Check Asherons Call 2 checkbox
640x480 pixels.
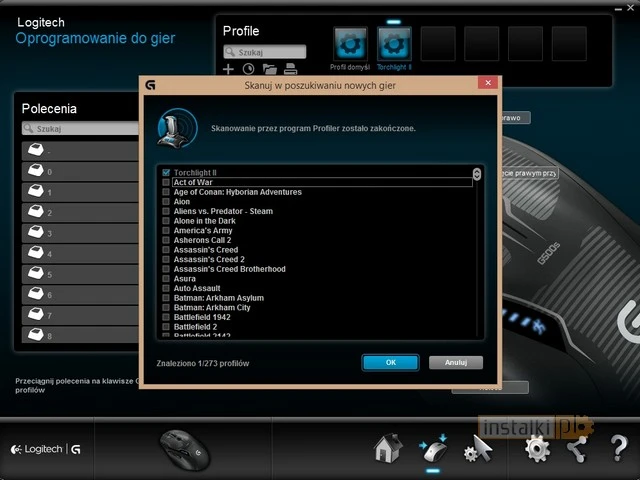(x=166, y=240)
